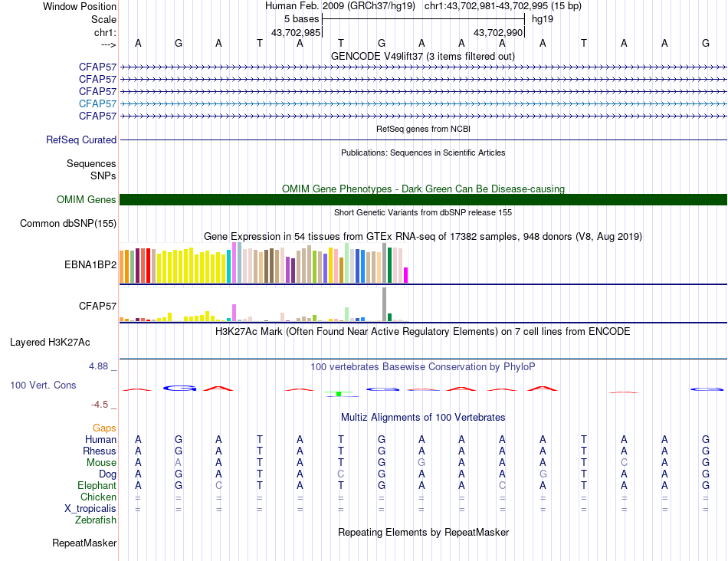Open the RepeatMasker track label
The image size is (728, 561).
tap(84, 543)
